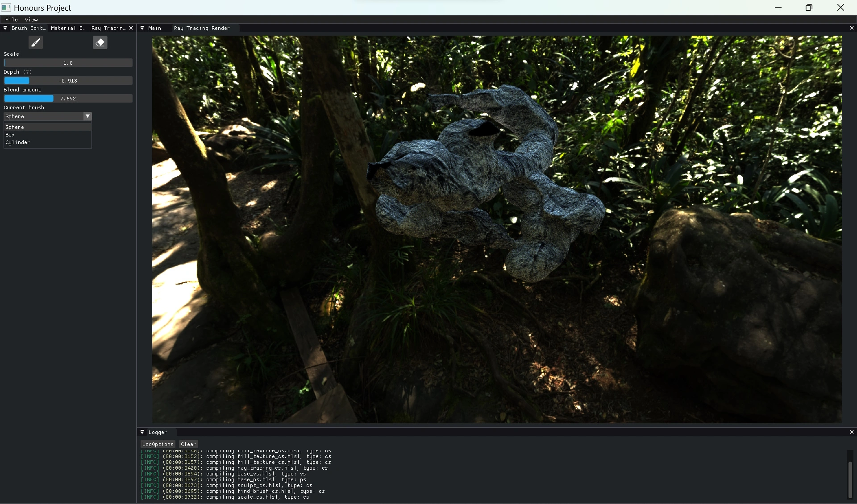Open the File menu
Screen dimensions: 857x504
click(12, 20)
